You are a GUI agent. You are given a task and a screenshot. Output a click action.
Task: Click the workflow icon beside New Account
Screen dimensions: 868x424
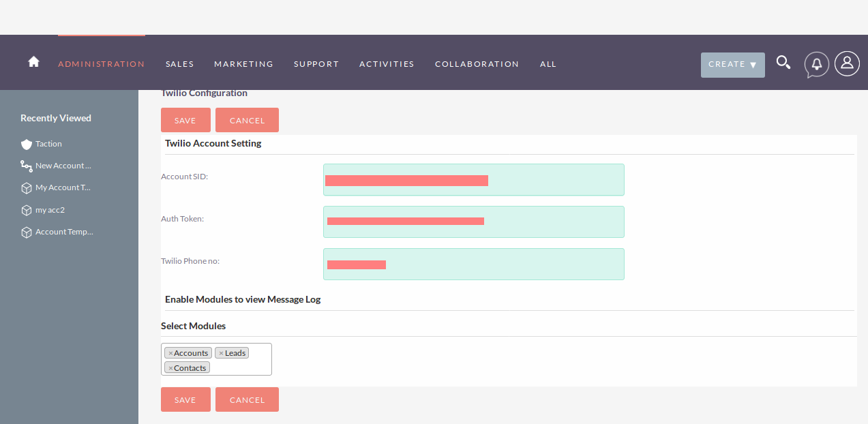pos(27,166)
